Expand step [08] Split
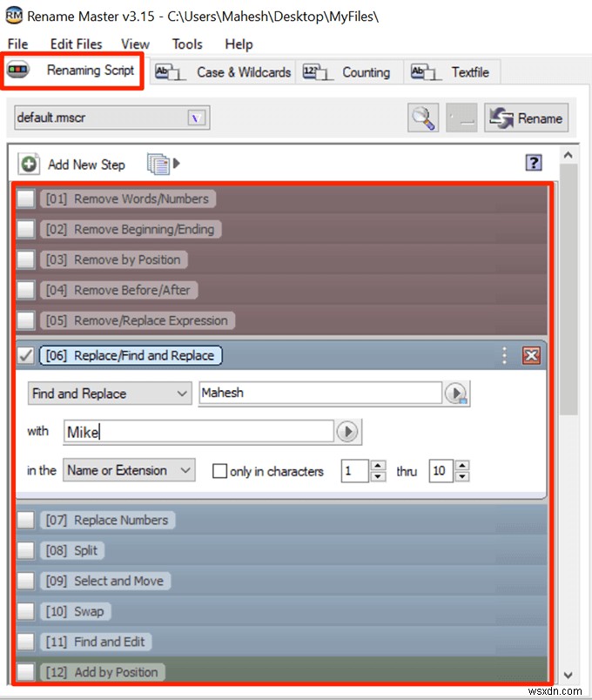Screen dimensions: 592x700 (x=72, y=550)
